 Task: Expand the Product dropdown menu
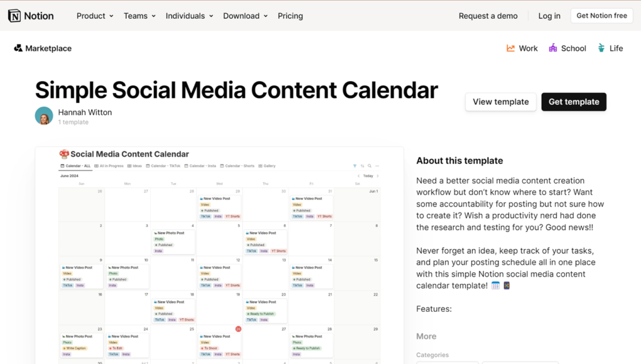(95, 16)
